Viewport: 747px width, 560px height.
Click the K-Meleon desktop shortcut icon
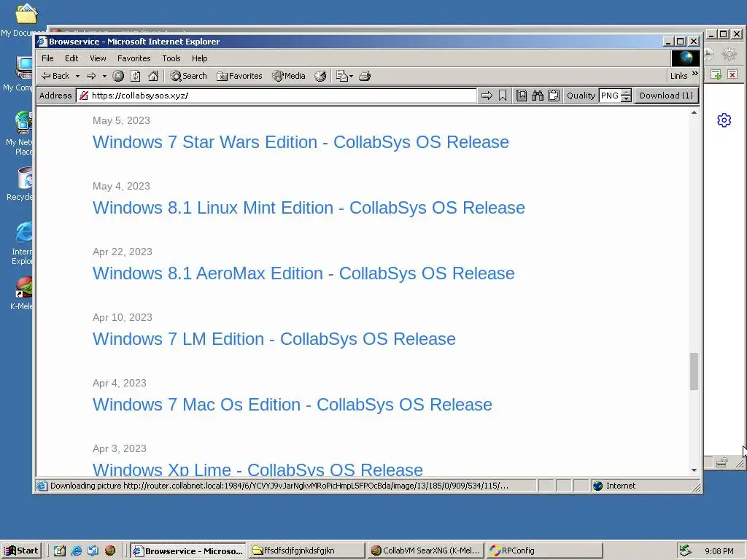click(23, 287)
